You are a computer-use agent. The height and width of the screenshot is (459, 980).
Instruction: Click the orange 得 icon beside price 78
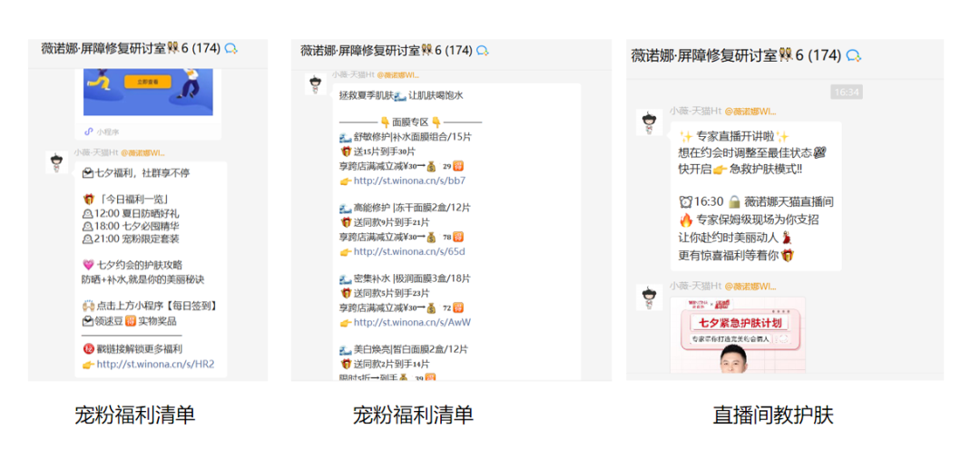pos(458,237)
